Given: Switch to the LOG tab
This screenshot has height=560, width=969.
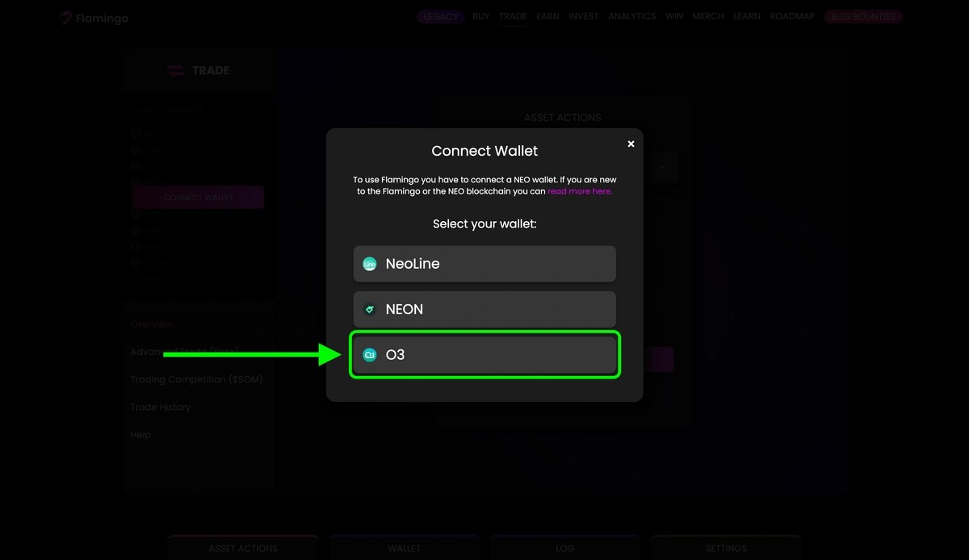Looking at the screenshot, I should click(564, 548).
